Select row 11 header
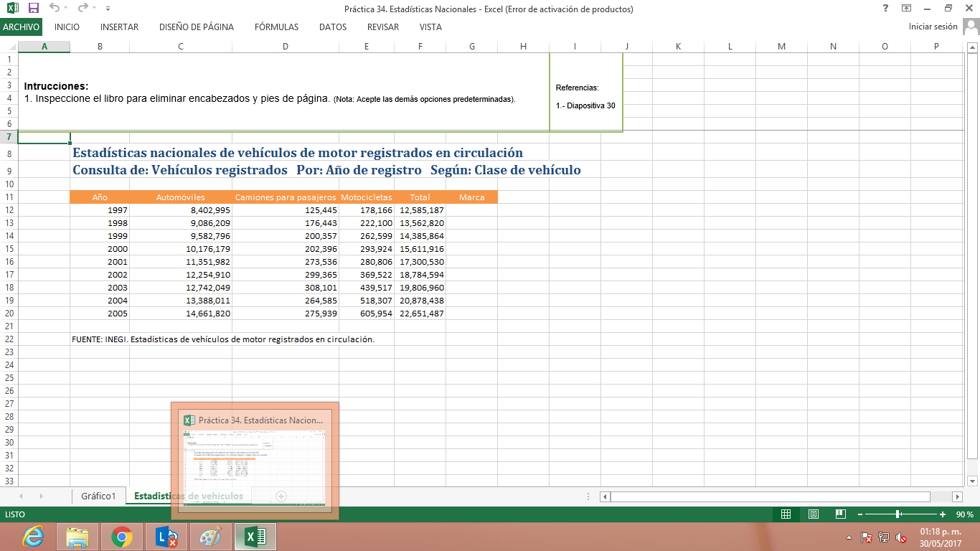The image size is (980, 551). tap(9, 197)
